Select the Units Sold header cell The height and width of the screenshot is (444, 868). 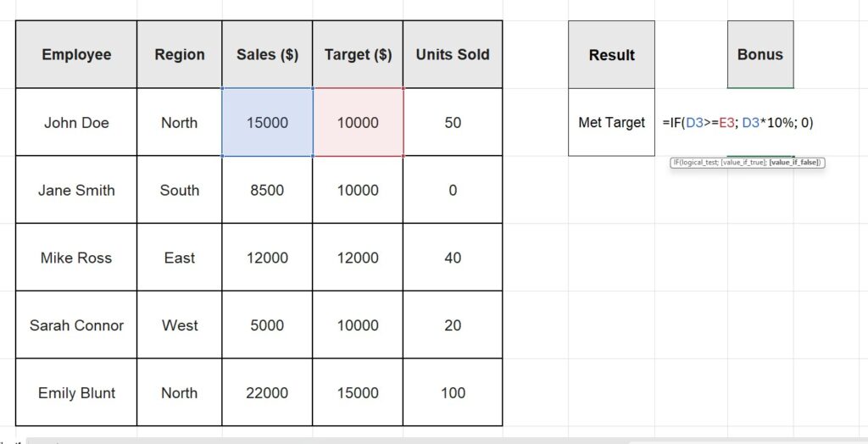click(453, 55)
